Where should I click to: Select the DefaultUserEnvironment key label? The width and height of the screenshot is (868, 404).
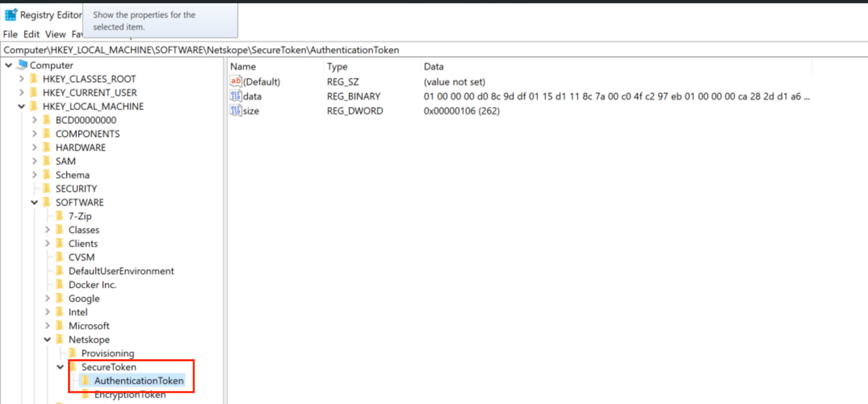[x=122, y=271]
